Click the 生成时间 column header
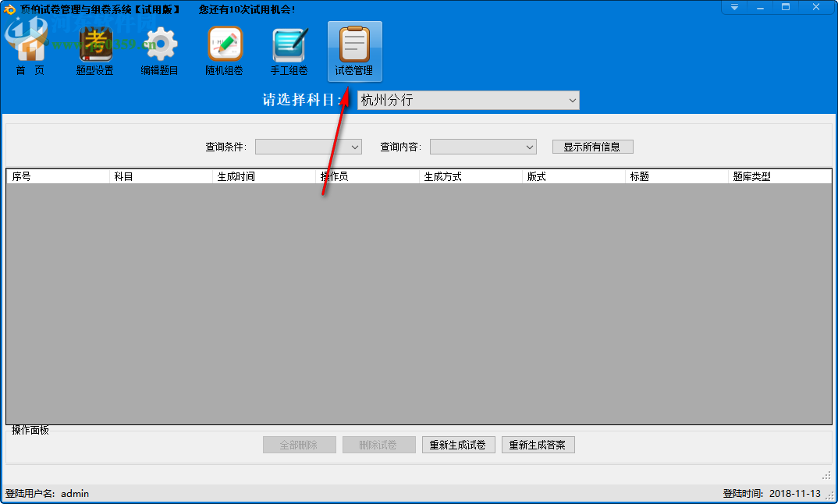The height and width of the screenshot is (504, 838). click(x=263, y=176)
